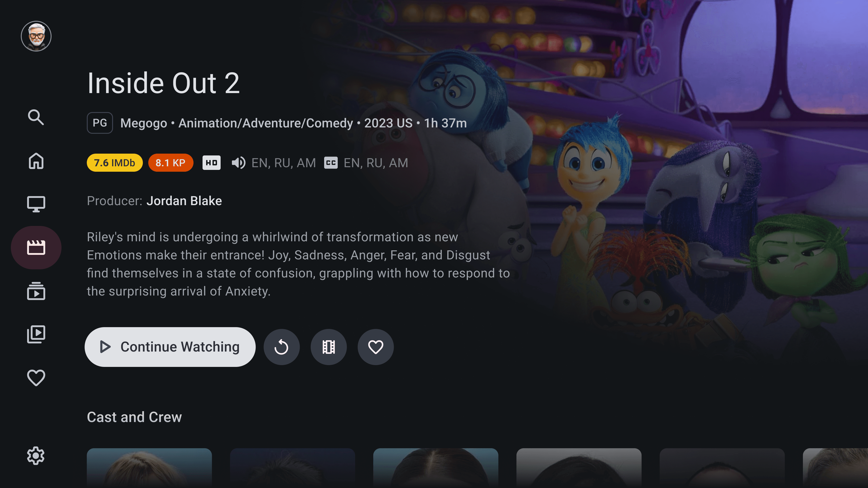The image size is (868, 488).
Task: Click the CC subtitles icon
Action: [x=330, y=163]
